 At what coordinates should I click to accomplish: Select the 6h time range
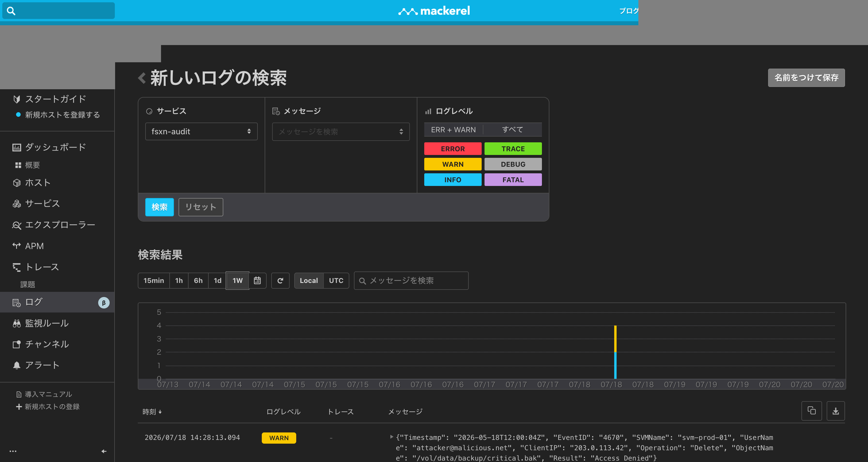(x=198, y=280)
